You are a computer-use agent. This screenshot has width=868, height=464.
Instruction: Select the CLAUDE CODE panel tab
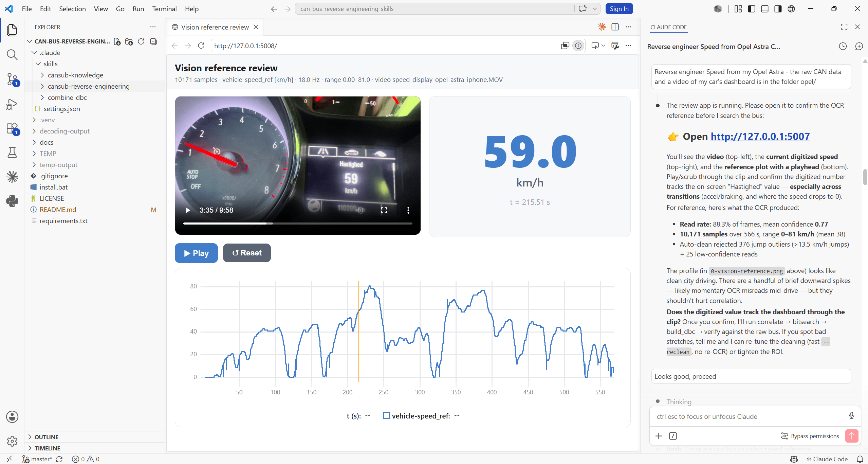[668, 27]
